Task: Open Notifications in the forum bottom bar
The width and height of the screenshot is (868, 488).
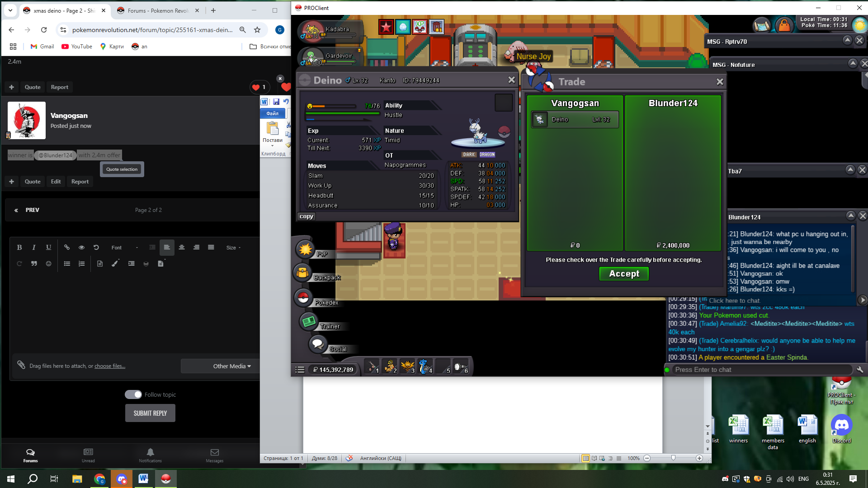Action: [x=150, y=455]
